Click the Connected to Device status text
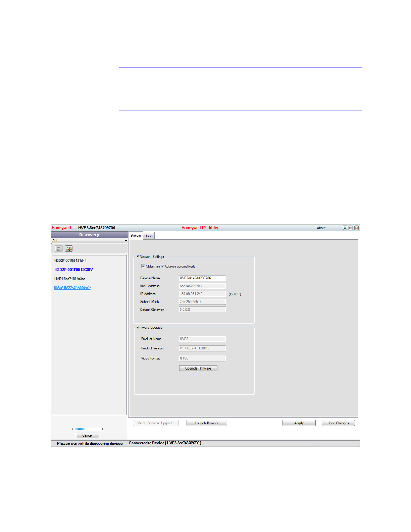The height and width of the screenshot is (532, 411). tap(165, 443)
